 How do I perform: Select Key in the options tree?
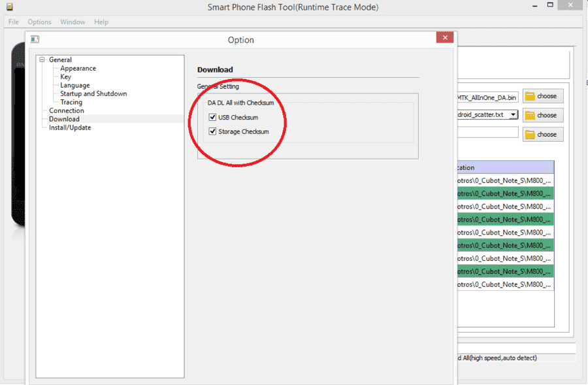(x=65, y=76)
